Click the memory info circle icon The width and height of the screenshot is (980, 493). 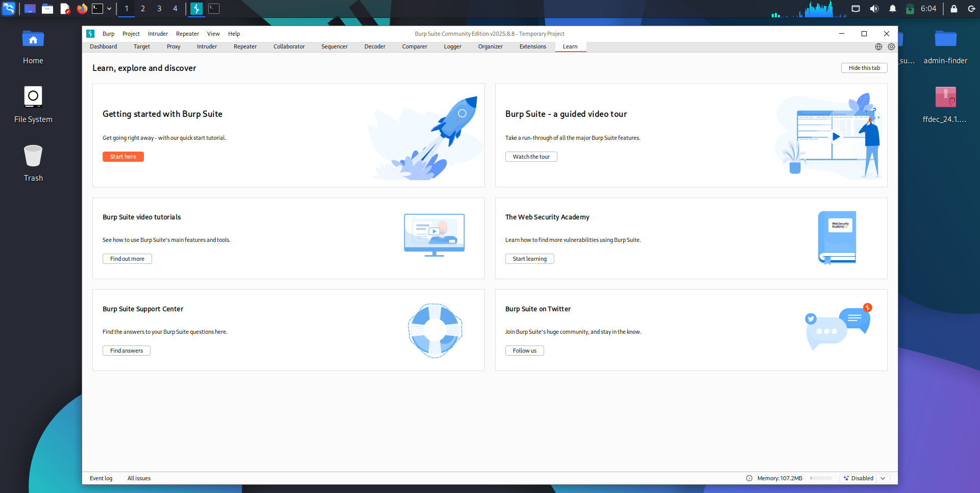pos(749,478)
